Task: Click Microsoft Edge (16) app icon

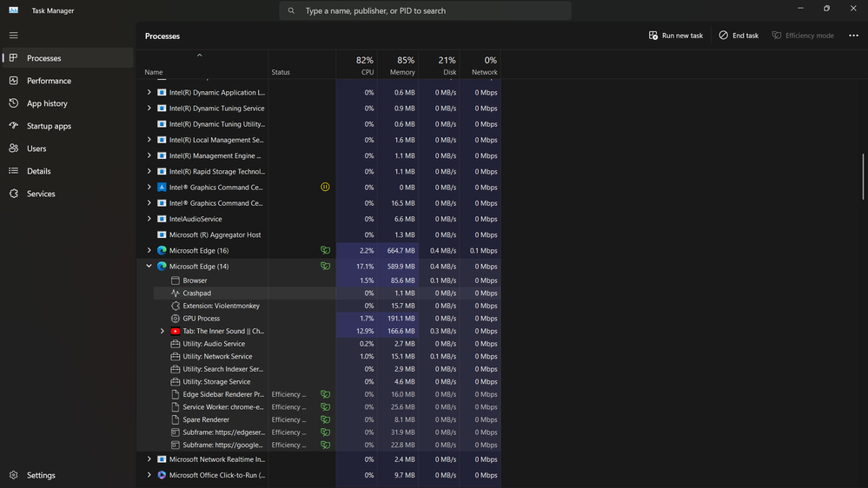Action: pyautogui.click(x=162, y=251)
